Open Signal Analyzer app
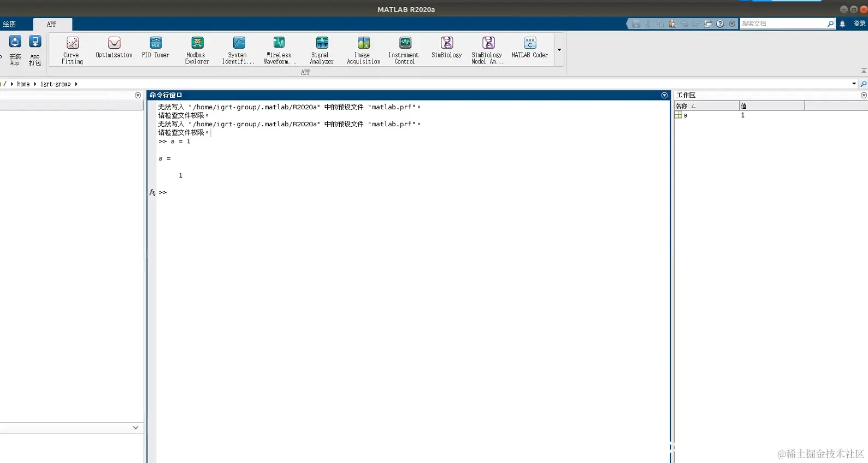Viewport: 868px width, 463px height. coord(322,50)
